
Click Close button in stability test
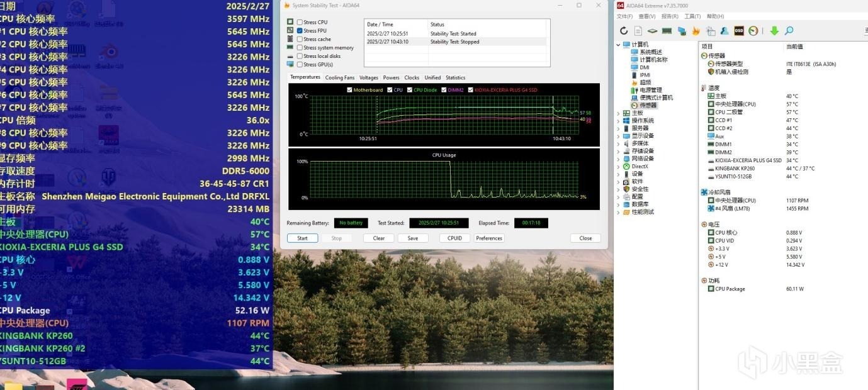[585, 238]
